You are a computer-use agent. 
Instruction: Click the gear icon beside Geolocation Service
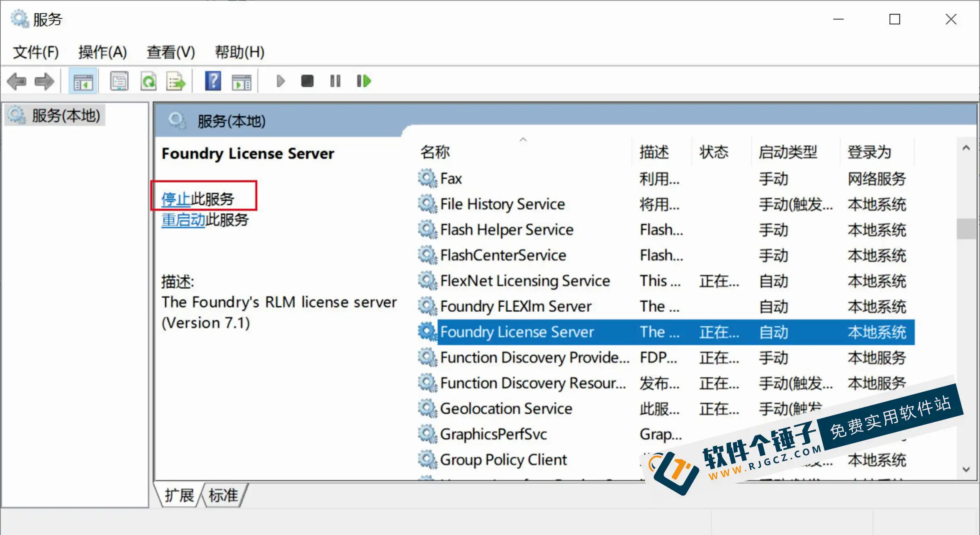tap(427, 408)
